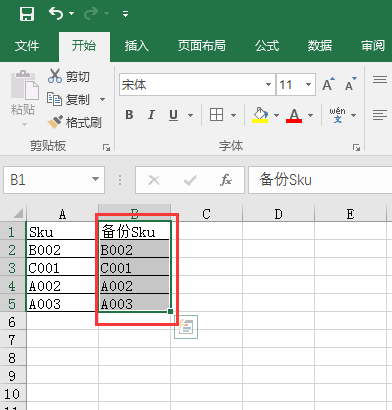This screenshot has height=410, width=392.
Task: Switch to the 审阅 ribbon tab
Action: 373,46
